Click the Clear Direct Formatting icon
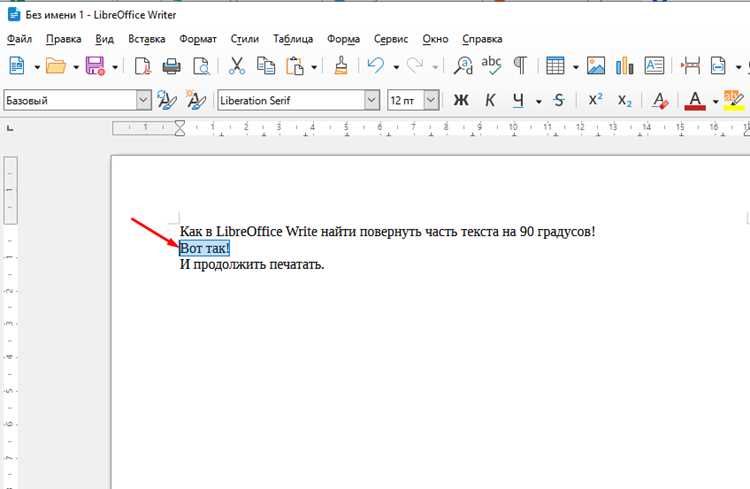Viewport: 750px width, 489px height. pos(660,100)
